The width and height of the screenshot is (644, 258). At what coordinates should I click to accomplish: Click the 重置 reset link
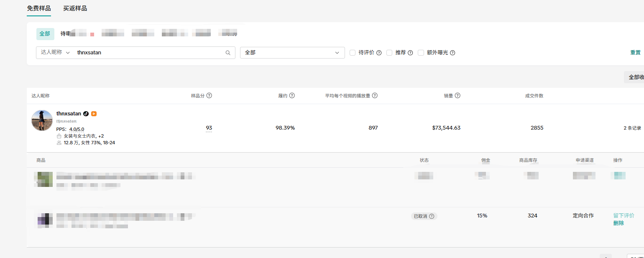(x=635, y=53)
